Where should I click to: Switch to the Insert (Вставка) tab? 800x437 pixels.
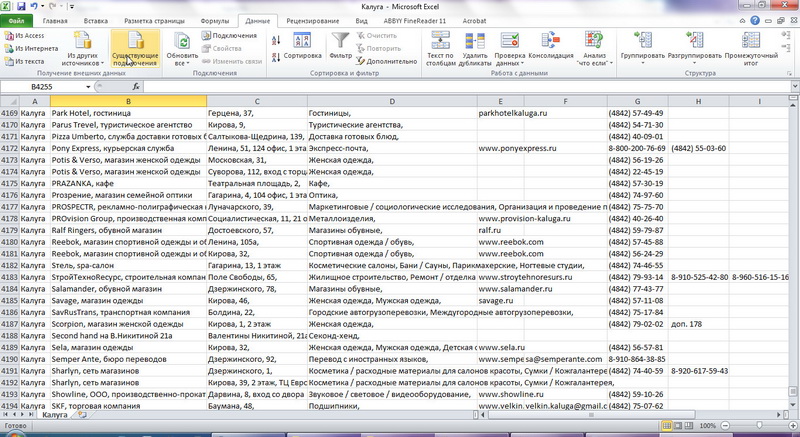96,21
